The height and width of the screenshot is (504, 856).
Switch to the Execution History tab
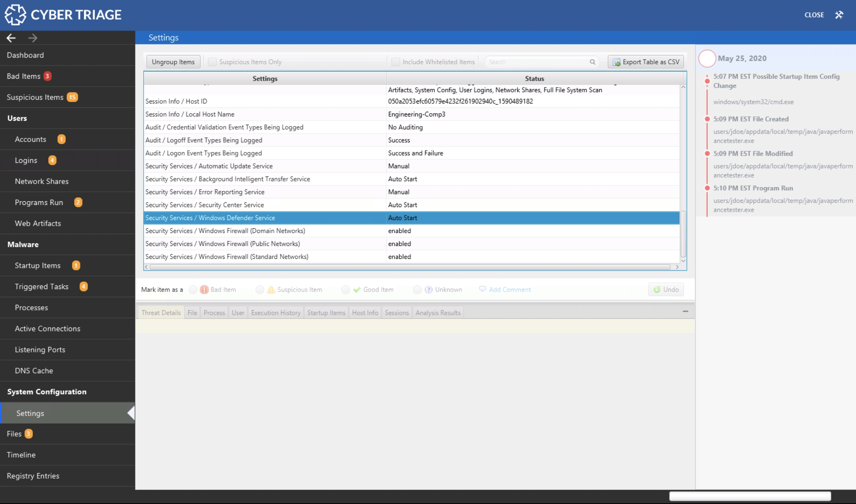tap(276, 312)
